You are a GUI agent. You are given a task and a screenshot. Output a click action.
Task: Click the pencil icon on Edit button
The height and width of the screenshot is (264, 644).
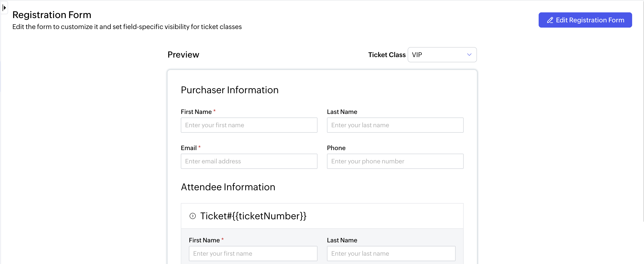coord(550,20)
